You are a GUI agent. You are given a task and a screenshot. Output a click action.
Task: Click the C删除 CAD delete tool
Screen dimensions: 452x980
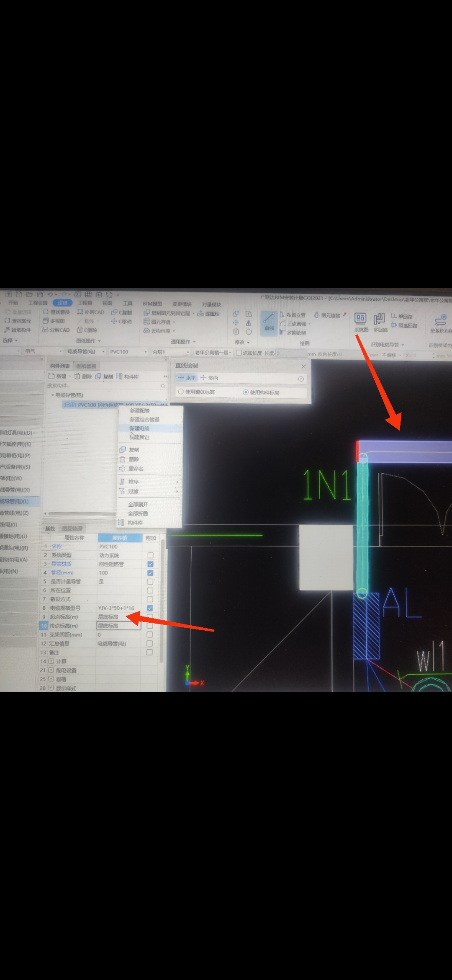coord(87,330)
